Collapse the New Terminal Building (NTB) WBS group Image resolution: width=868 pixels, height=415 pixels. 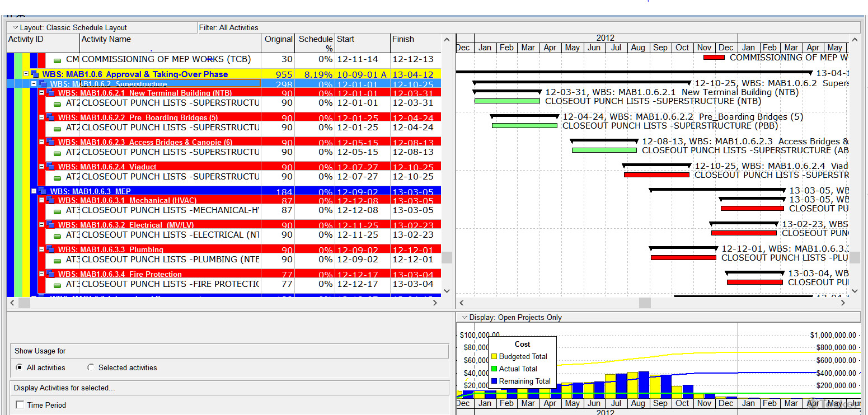pyautogui.click(x=41, y=93)
